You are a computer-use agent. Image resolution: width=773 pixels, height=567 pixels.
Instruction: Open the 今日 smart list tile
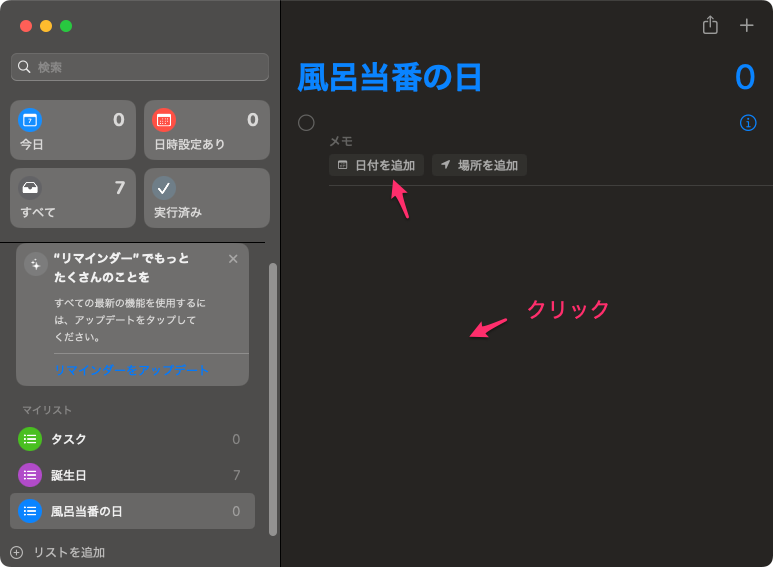(x=73, y=130)
